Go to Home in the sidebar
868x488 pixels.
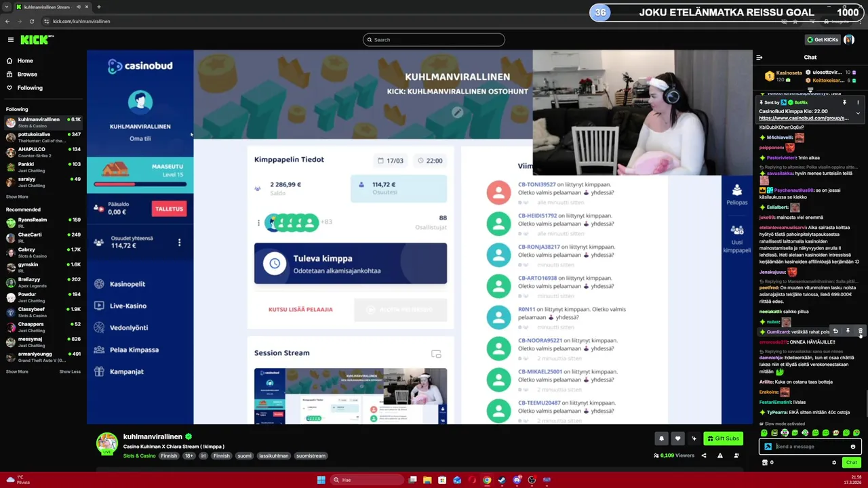(x=25, y=60)
